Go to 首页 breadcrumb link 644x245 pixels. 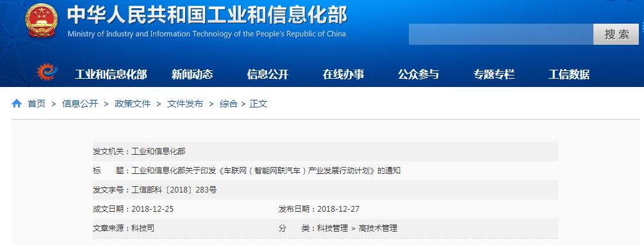(37, 104)
